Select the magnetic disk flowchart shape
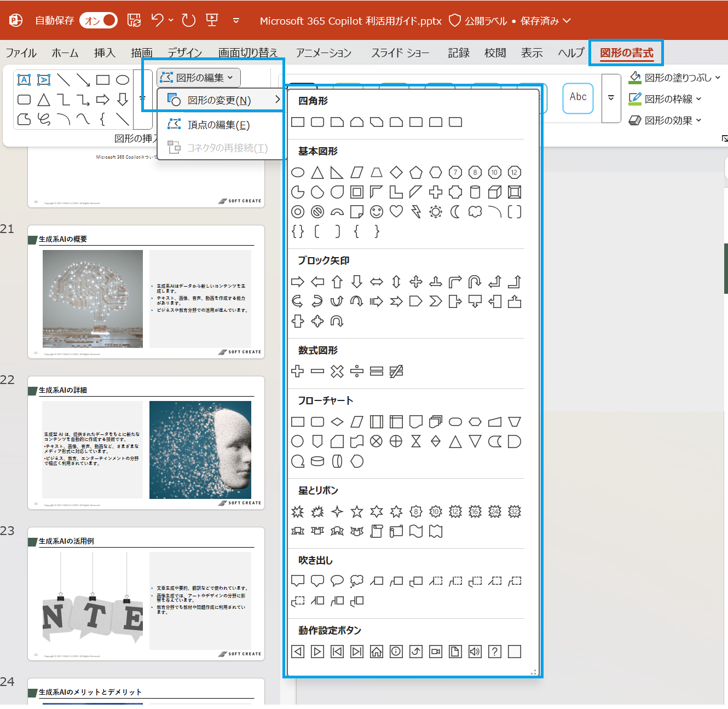 coord(317,461)
